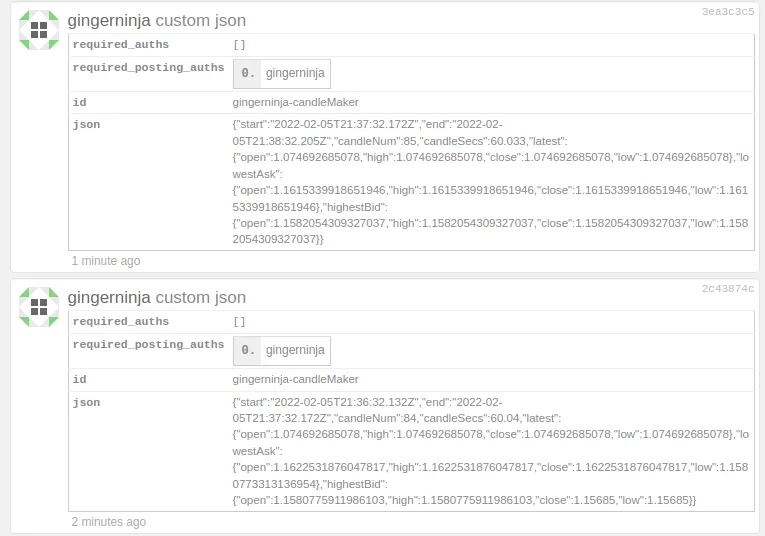The image size is (765, 536).
Task: Click the candleNum 85 json text block
Action: (x=490, y=182)
